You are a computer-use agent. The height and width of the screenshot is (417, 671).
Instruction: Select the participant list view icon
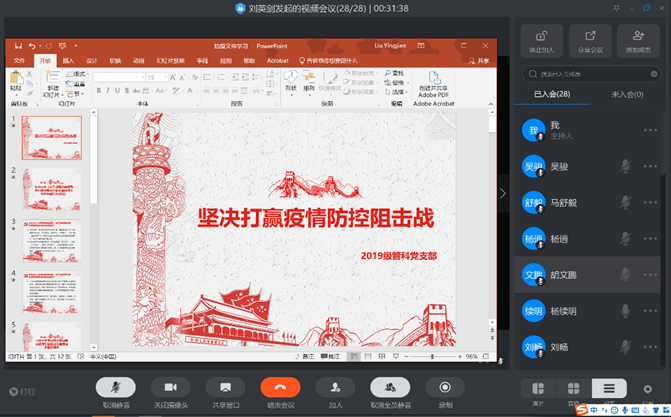(x=608, y=388)
